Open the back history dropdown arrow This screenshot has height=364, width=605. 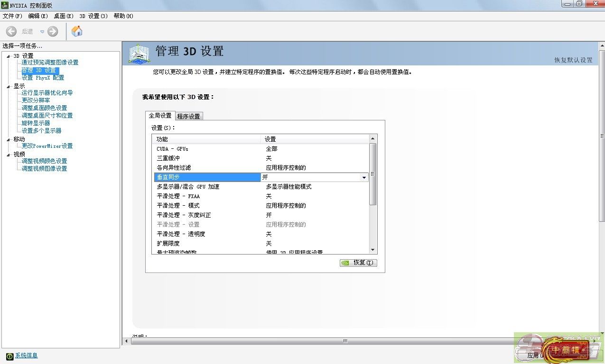(42, 32)
